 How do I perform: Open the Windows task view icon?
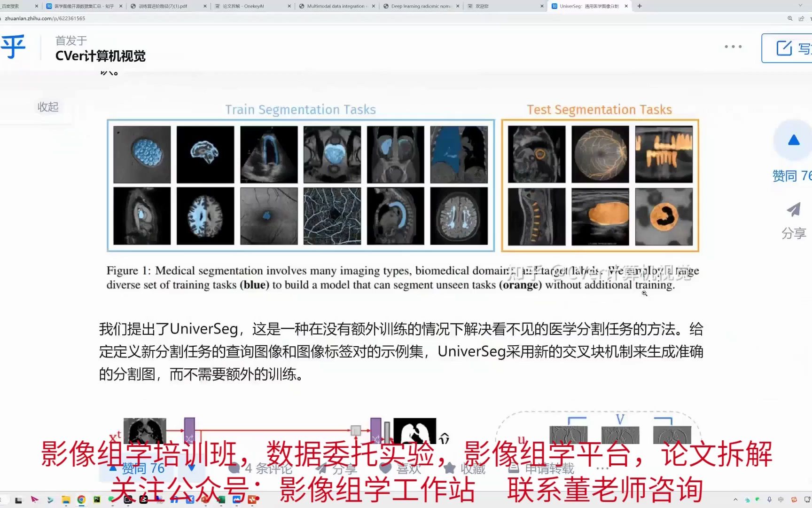[x=18, y=500]
